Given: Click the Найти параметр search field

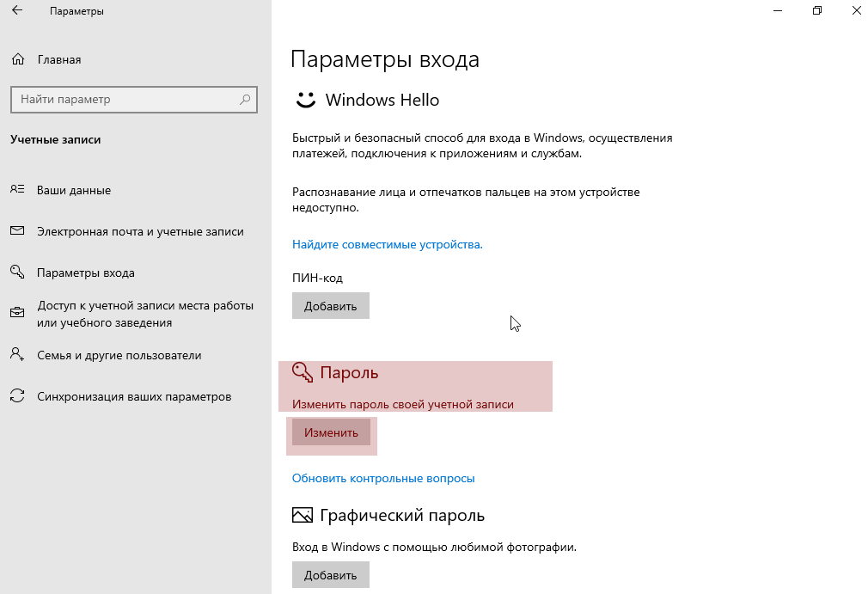Looking at the screenshot, I should click(x=134, y=100).
